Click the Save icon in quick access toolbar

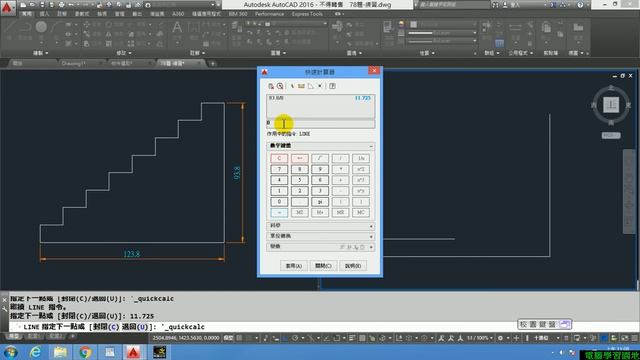tap(42, 5)
